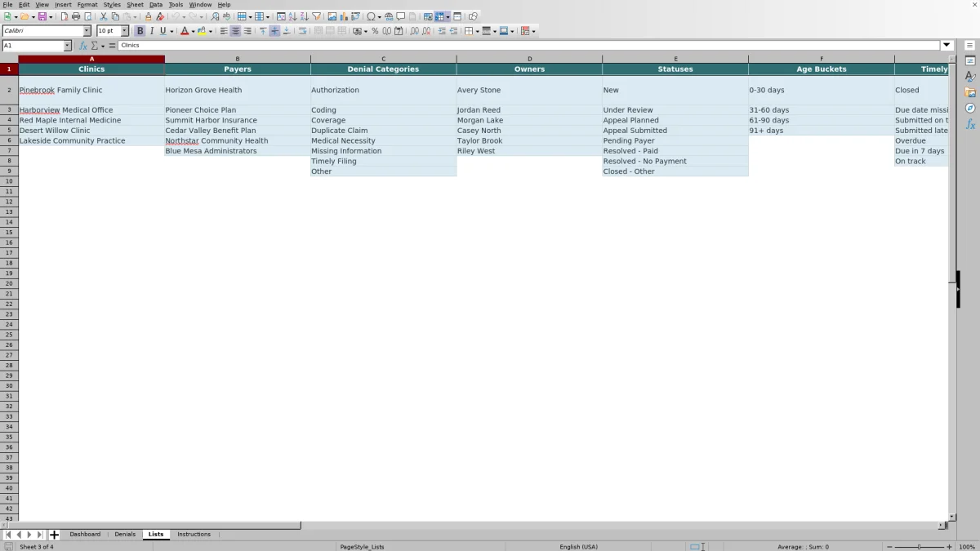The height and width of the screenshot is (551, 980).
Task: Toggle Align Right
Action: coord(247,31)
